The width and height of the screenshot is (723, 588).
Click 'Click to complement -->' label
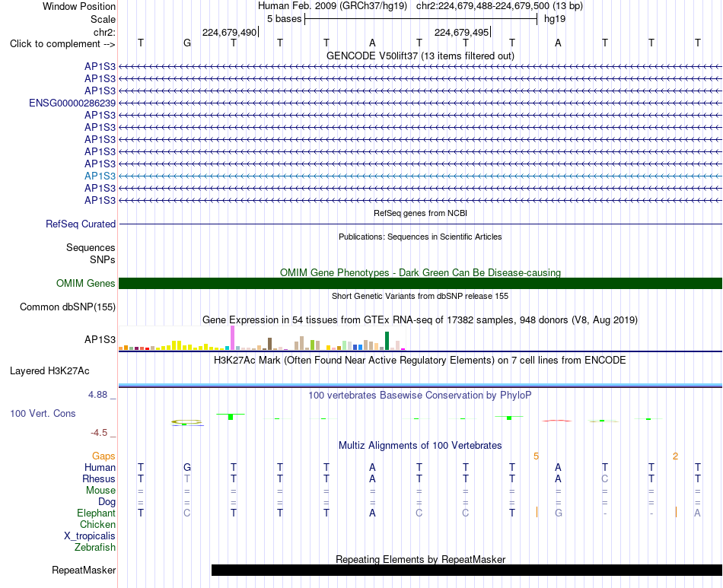[62, 44]
